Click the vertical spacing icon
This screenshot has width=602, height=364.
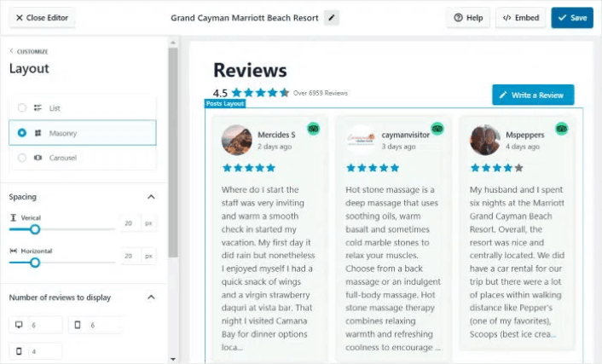click(13, 217)
